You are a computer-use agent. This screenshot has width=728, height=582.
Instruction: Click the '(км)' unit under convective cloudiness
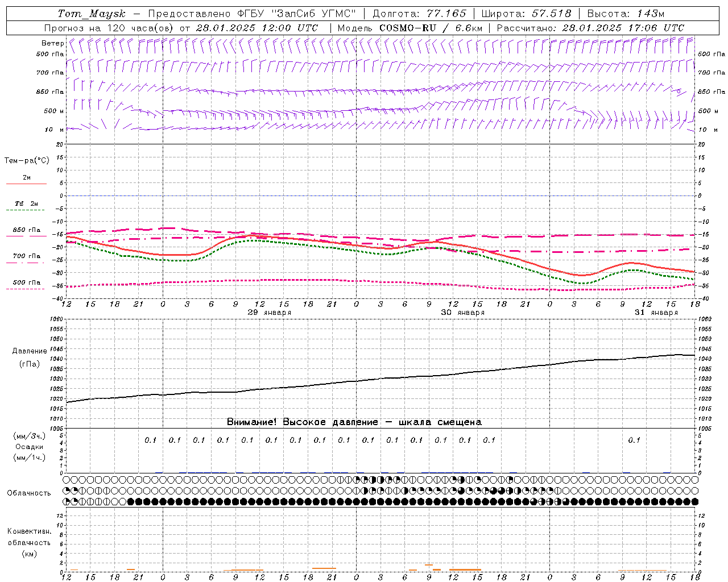click(29, 554)
